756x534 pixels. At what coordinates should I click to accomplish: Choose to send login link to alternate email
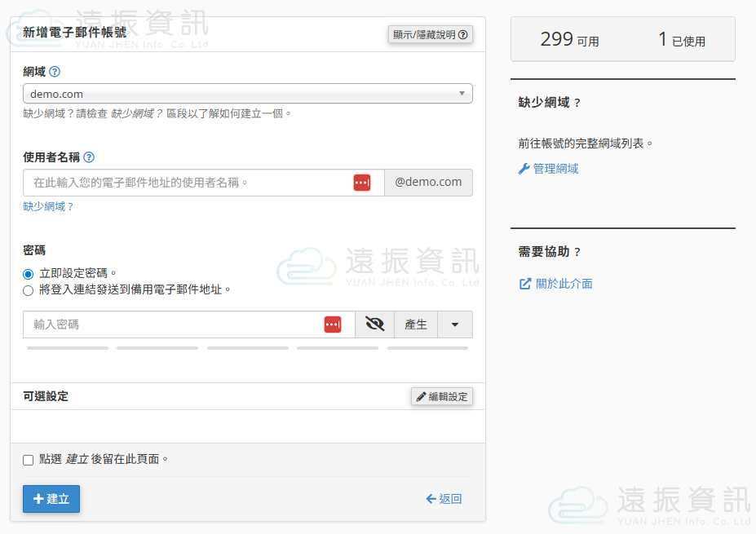(x=29, y=289)
